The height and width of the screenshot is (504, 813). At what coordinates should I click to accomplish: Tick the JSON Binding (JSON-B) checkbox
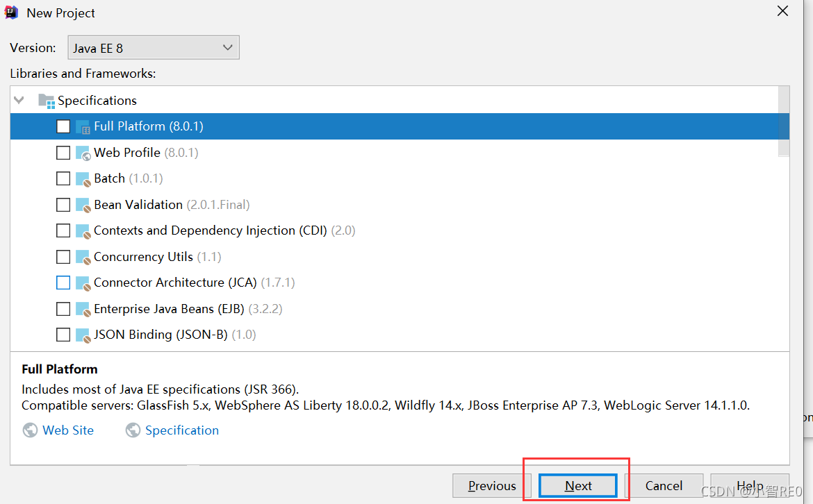(x=63, y=335)
